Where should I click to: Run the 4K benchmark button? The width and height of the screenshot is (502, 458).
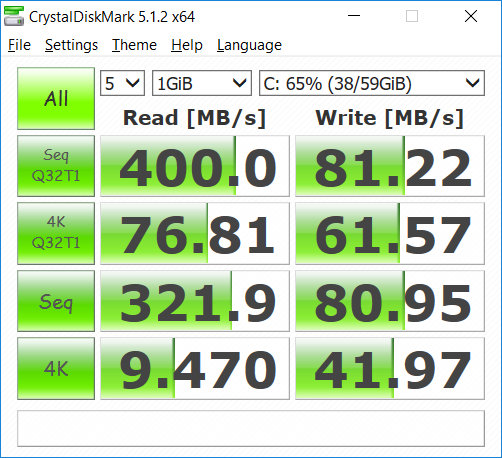click(56, 368)
